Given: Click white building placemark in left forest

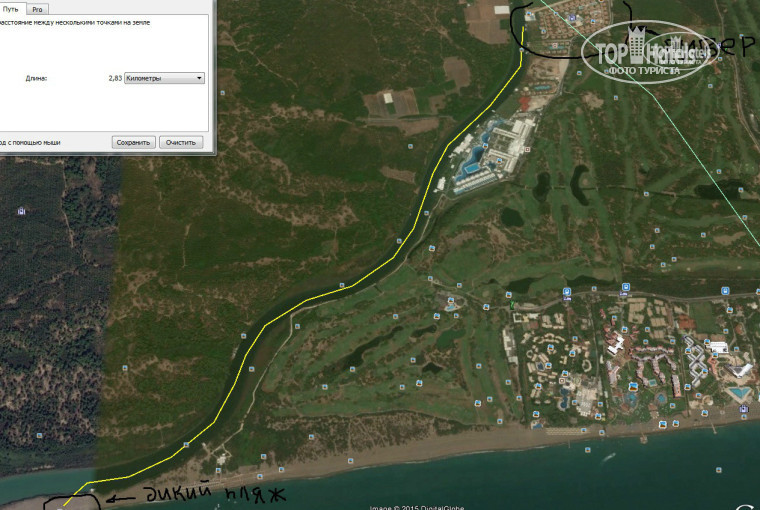Looking at the screenshot, I should (21, 211).
